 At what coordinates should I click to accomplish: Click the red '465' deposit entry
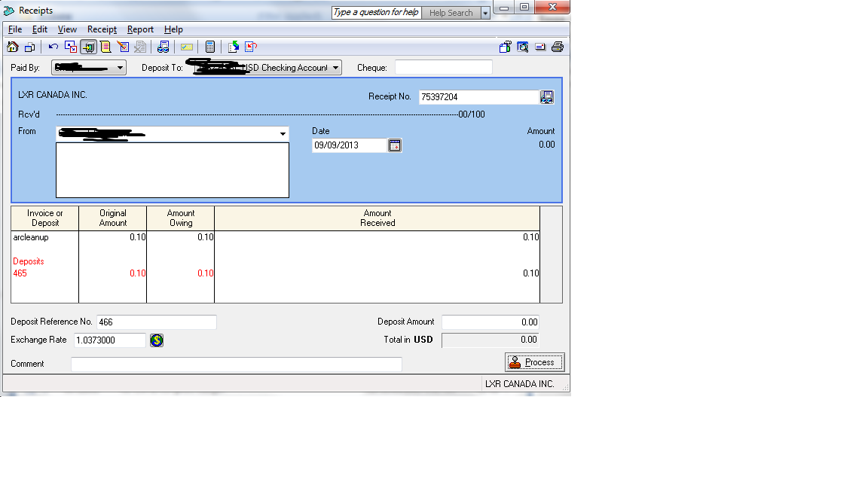pyautogui.click(x=20, y=273)
